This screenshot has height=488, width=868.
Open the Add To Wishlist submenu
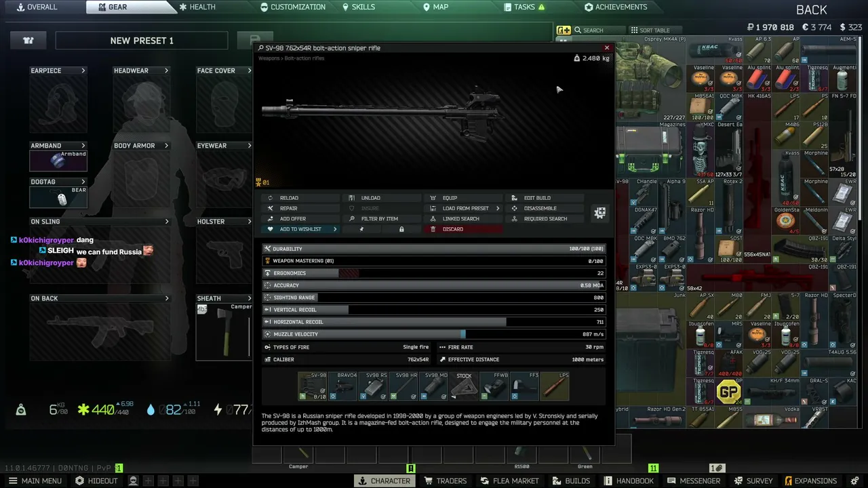click(x=301, y=229)
